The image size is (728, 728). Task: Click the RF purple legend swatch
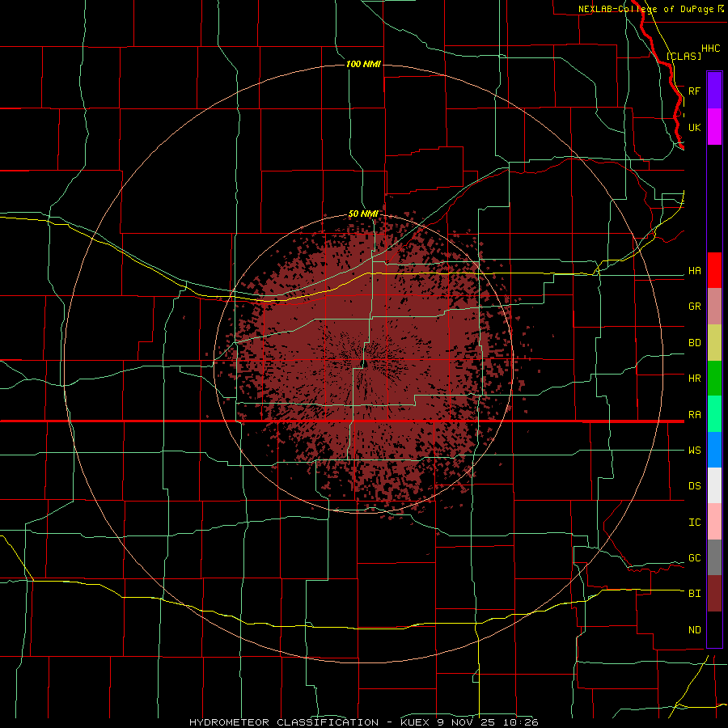click(x=714, y=91)
